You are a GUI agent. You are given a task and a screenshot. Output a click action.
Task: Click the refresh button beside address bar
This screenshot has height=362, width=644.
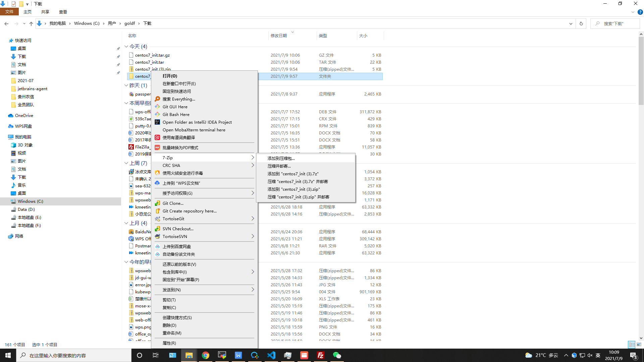point(581,23)
